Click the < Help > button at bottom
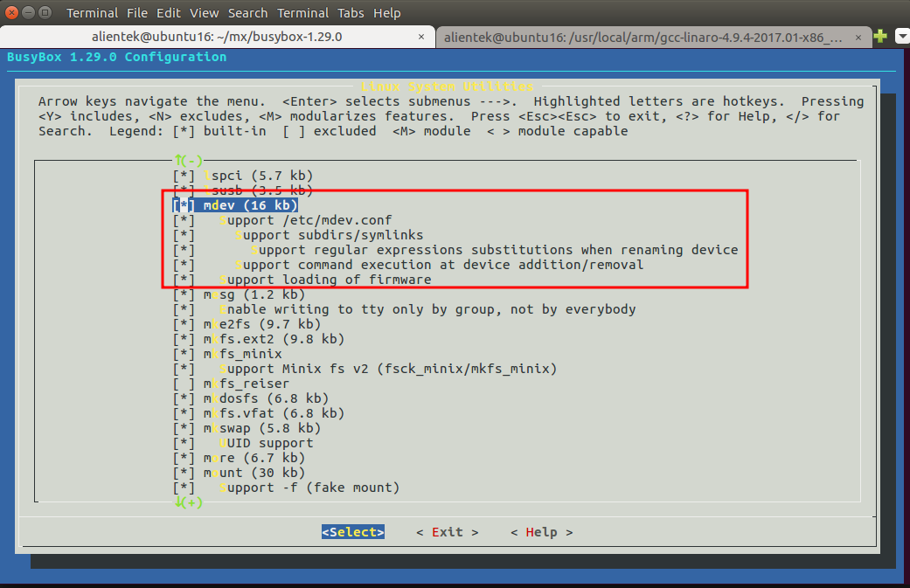 click(541, 532)
